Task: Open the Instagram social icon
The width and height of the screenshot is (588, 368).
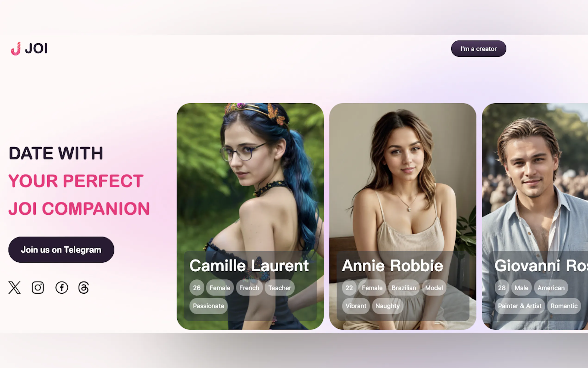Action: tap(38, 287)
